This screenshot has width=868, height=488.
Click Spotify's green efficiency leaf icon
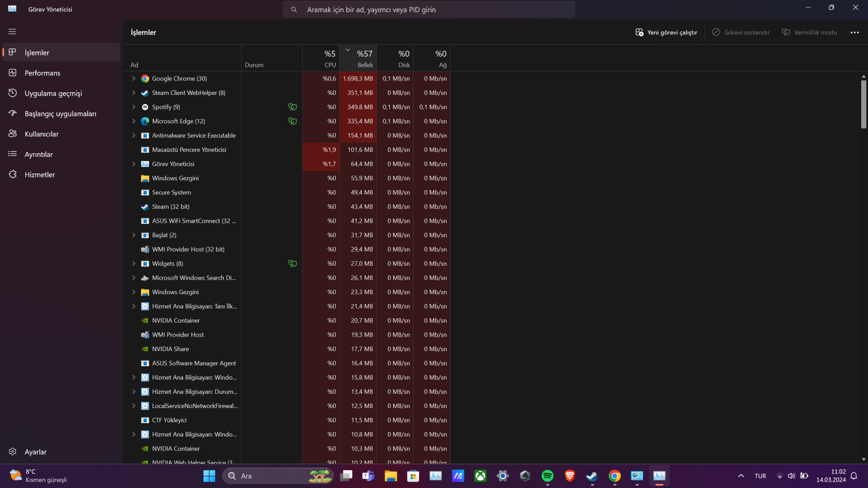point(292,107)
